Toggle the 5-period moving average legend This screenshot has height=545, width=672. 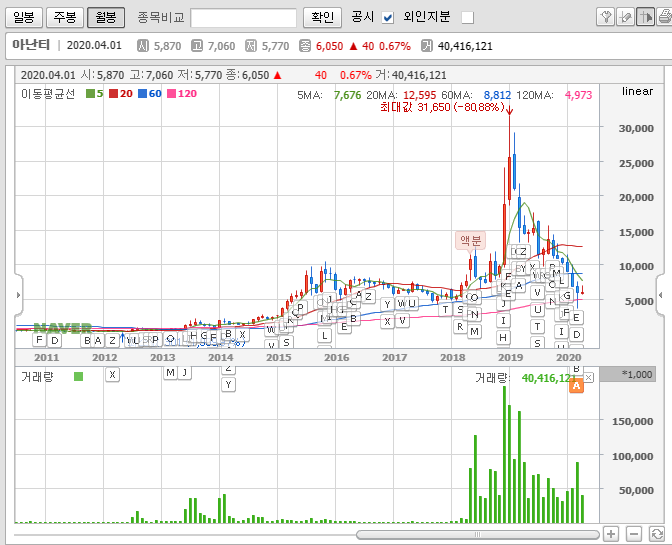pyautogui.click(x=95, y=93)
